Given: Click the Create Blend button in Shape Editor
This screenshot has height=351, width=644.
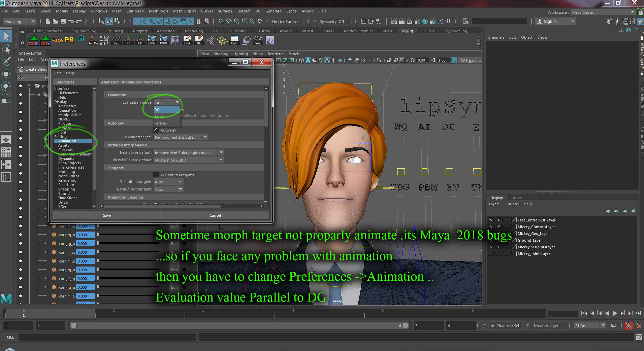Looking at the screenshot, I should [33, 69].
